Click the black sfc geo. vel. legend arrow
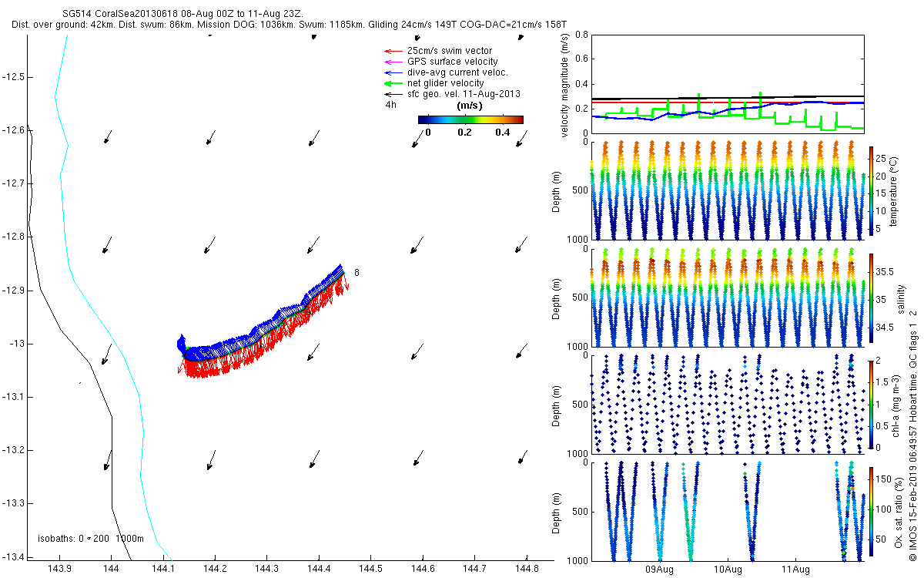This screenshot has height=578, width=924. pos(393,94)
